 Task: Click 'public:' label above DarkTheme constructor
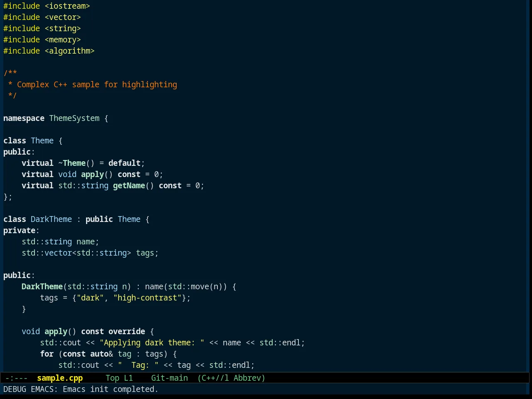[19, 275]
